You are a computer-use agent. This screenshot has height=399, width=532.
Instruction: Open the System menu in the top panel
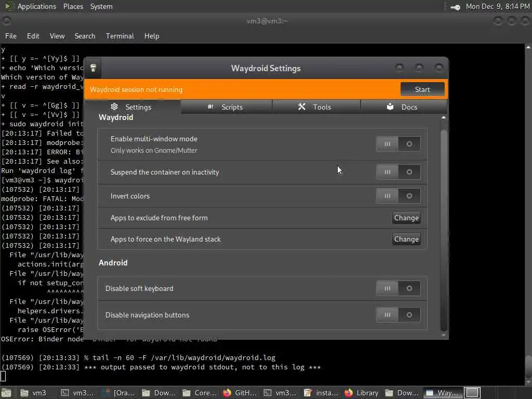101,6
